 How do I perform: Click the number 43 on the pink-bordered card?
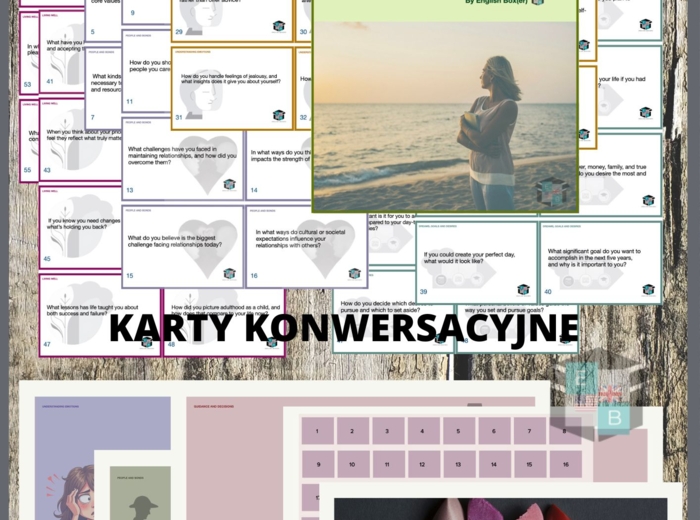click(x=47, y=170)
